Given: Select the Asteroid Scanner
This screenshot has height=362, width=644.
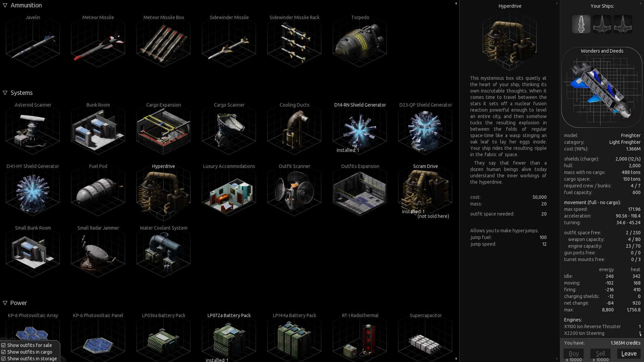Looking at the screenshot, I should tap(33, 129).
